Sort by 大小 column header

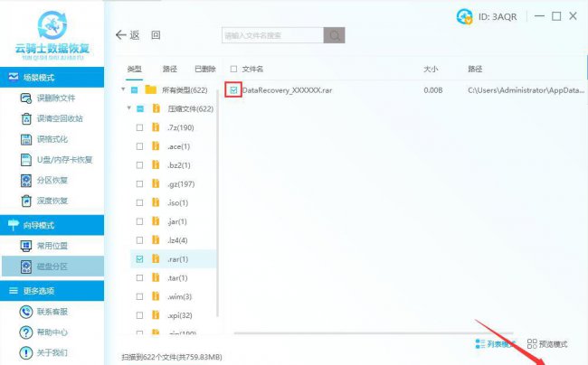[431, 69]
